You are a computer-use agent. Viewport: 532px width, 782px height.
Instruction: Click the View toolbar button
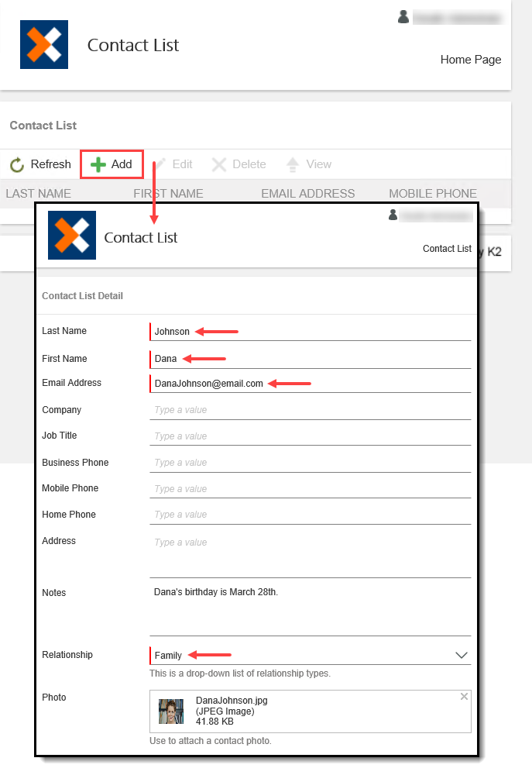tap(309, 164)
